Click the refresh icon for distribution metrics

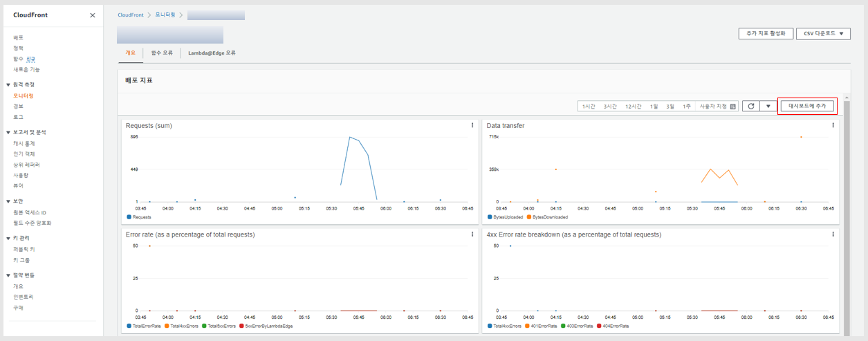pos(750,107)
